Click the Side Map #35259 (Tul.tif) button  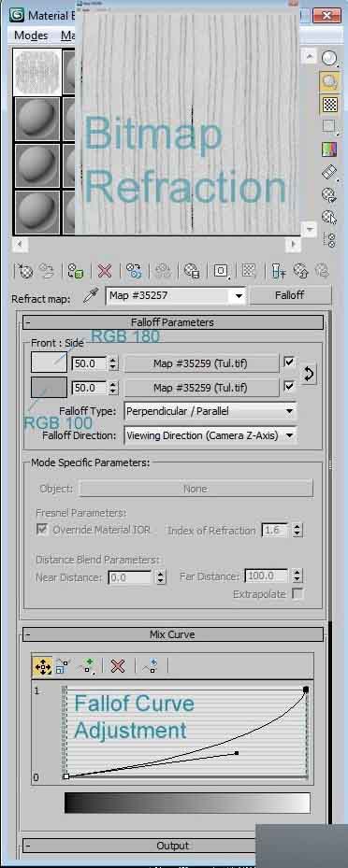(x=201, y=388)
